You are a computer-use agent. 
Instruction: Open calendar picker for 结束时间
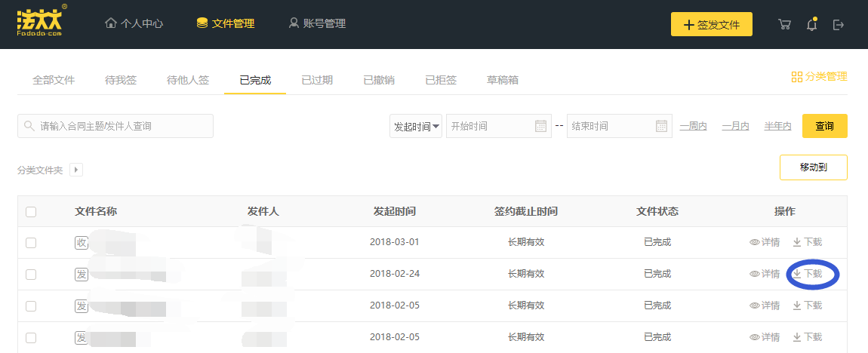pos(662,126)
